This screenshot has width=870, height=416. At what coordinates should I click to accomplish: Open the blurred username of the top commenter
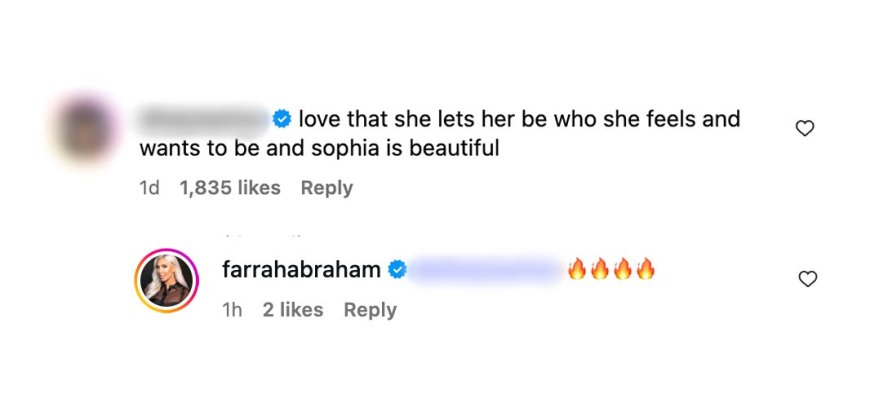point(204,120)
